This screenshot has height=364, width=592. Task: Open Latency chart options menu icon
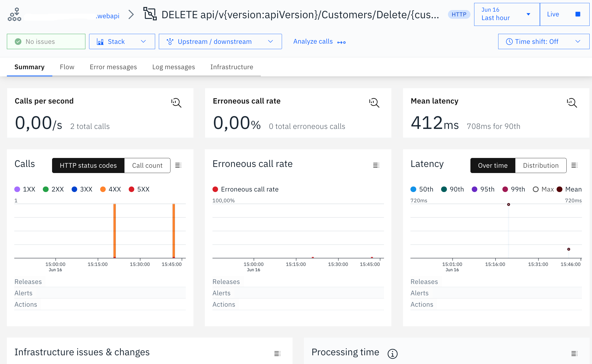[574, 165]
